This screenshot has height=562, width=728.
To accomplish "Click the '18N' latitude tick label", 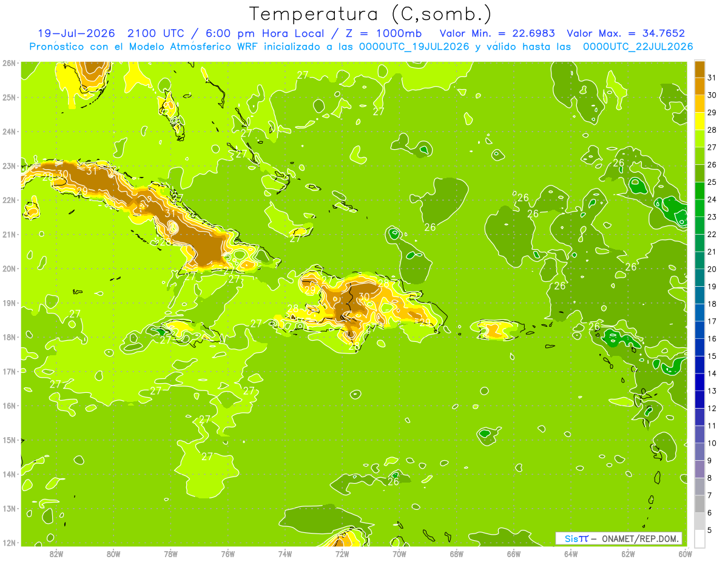I will pos(9,337).
